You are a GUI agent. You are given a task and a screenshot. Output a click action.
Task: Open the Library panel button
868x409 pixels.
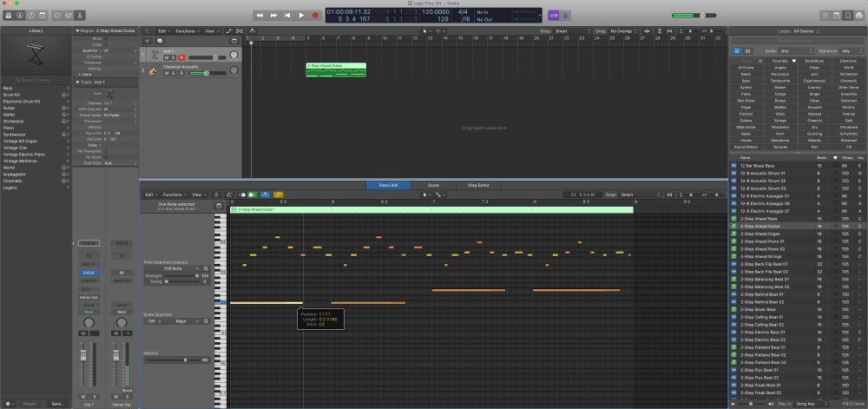coord(7,16)
